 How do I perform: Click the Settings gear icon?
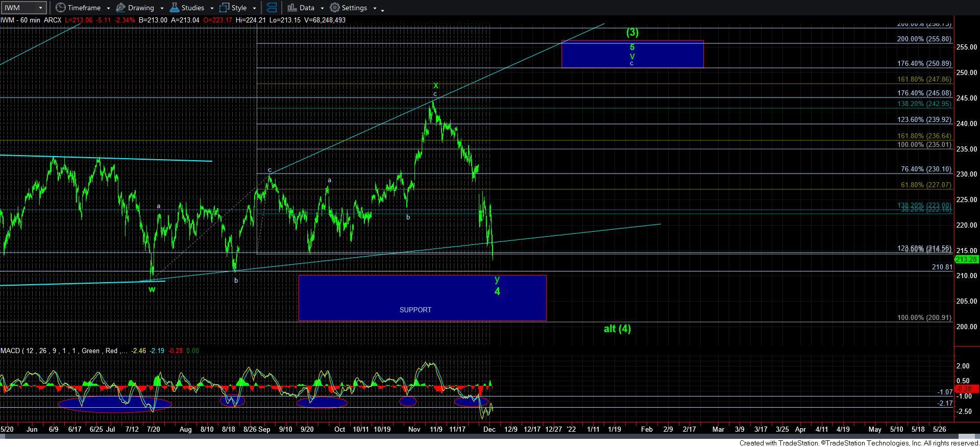click(335, 8)
